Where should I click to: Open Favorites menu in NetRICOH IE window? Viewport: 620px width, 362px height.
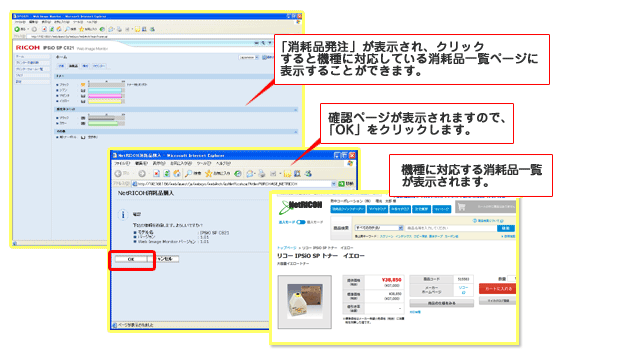pos(181,163)
